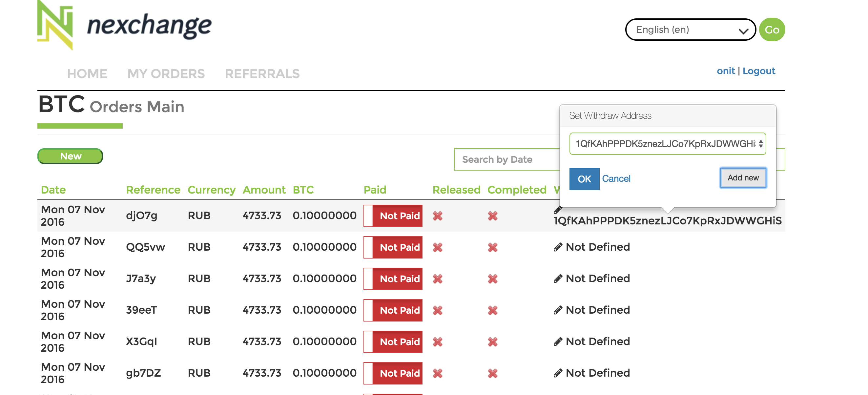Open MY ORDERS page

tap(166, 73)
